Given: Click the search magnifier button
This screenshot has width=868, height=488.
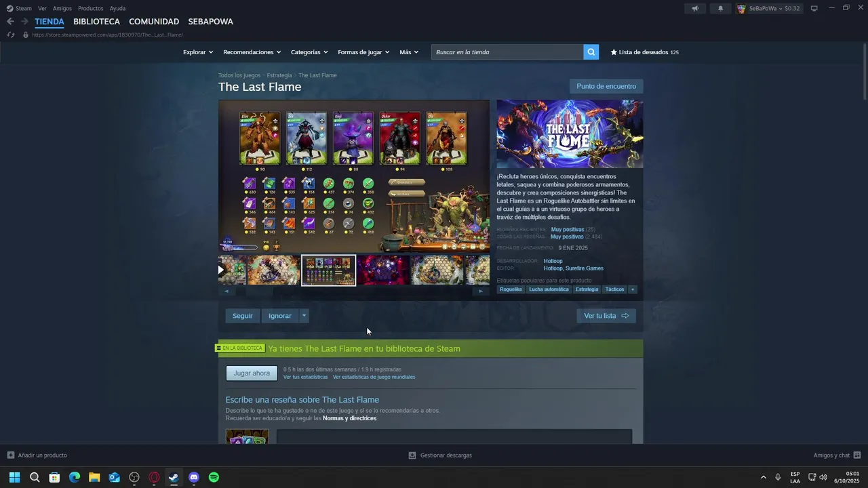Looking at the screenshot, I should point(591,52).
